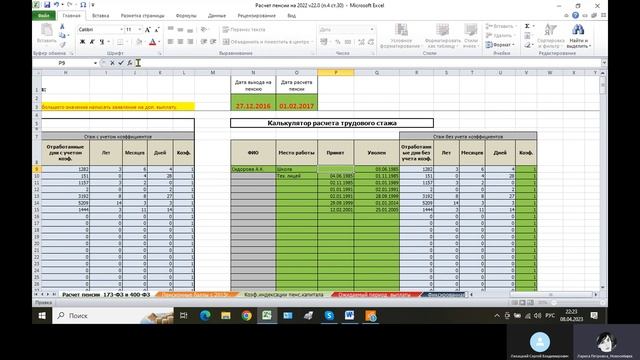Switch to the Data (Данные) tab

[x=217, y=16]
